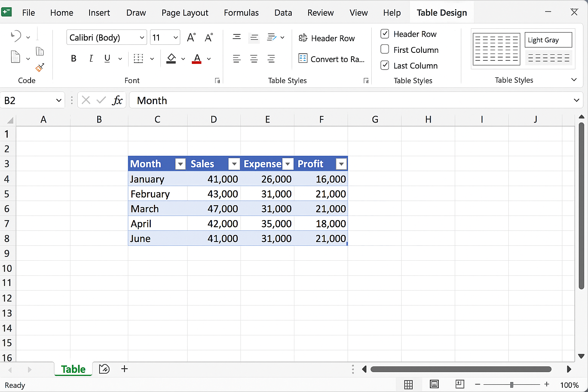Image resolution: width=588 pixels, height=392 pixels.
Task: Switch to Page Break Preview in status bar
Action: pyautogui.click(x=460, y=384)
